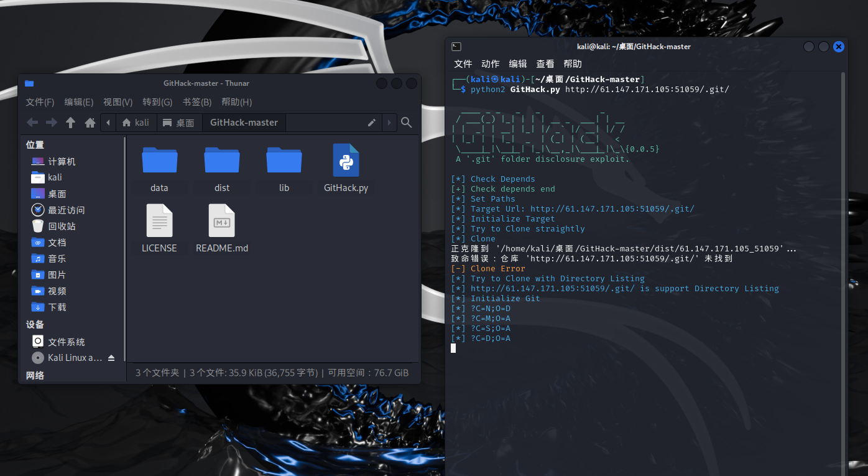Go back in Thunar navigation
Image resolution: width=868 pixels, height=476 pixels.
32,123
